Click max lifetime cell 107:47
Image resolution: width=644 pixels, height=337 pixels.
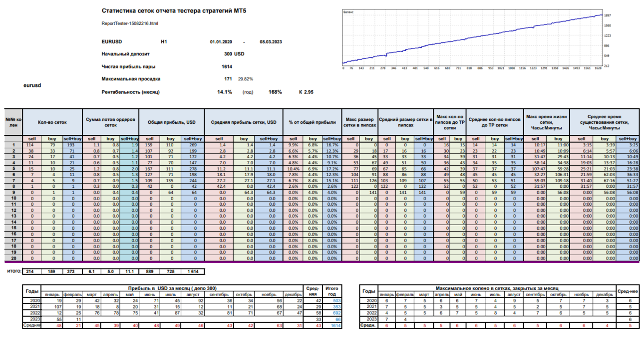coord(535,168)
